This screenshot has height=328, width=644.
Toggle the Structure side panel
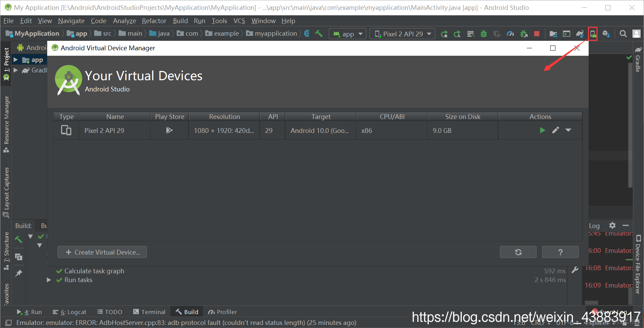point(6,251)
